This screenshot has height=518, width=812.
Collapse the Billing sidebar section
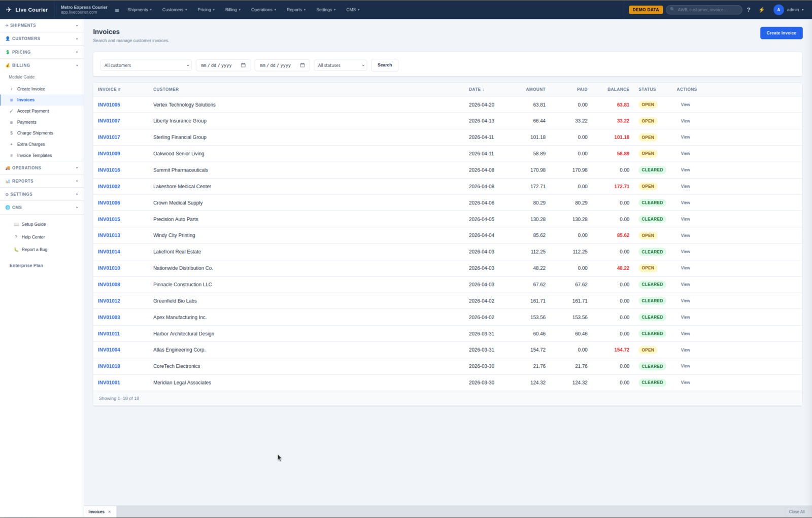(42, 65)
